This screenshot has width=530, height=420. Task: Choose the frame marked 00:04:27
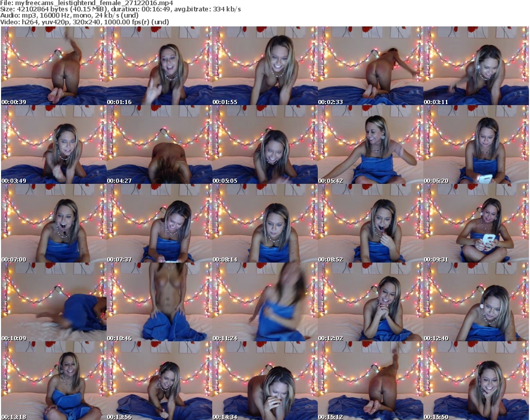tap(159, 144)
